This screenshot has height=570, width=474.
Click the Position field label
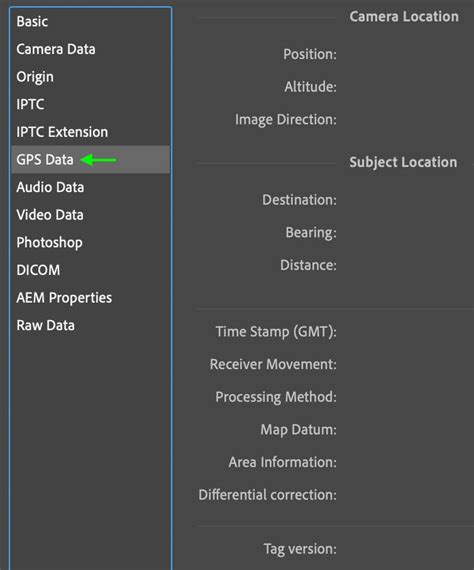pos(310,54)
